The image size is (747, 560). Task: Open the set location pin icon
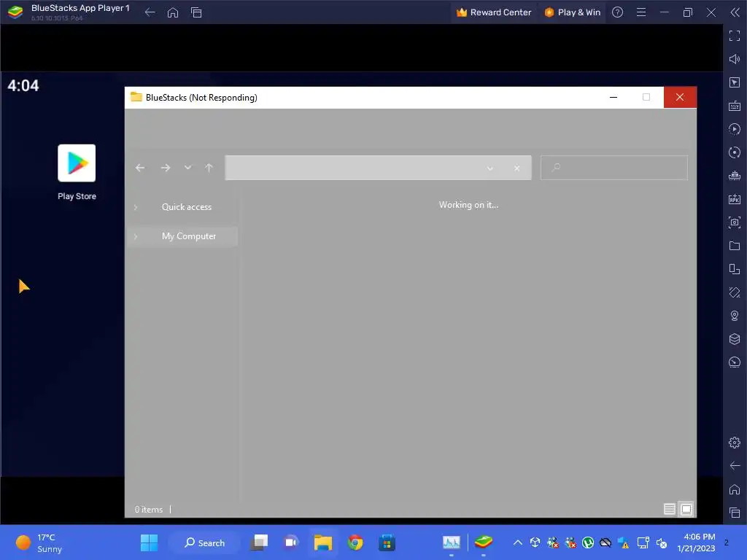coord(734,316)
